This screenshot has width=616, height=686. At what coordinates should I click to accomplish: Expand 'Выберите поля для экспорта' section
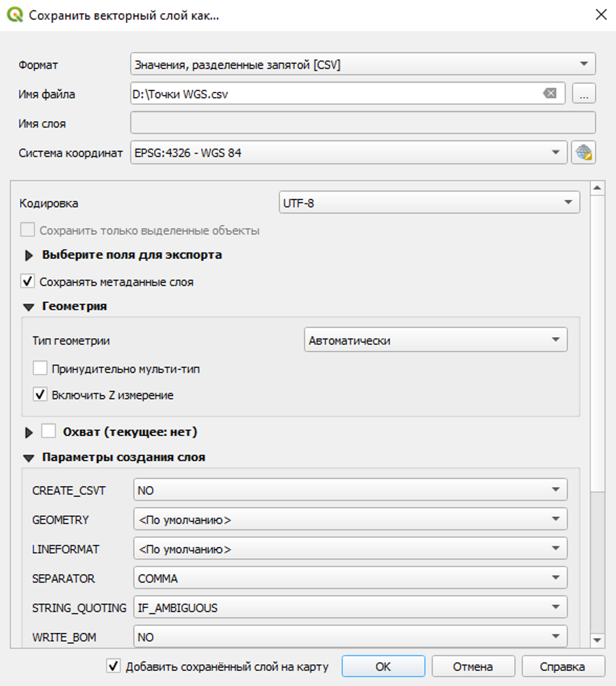pyautogui.click(x=29, y=255)
